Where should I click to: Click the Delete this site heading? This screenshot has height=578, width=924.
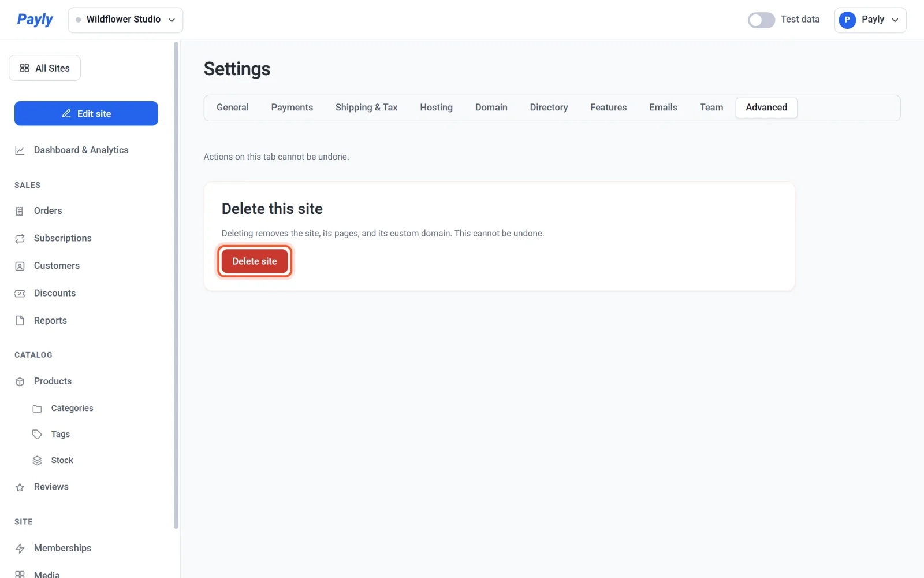coord(272,209)
